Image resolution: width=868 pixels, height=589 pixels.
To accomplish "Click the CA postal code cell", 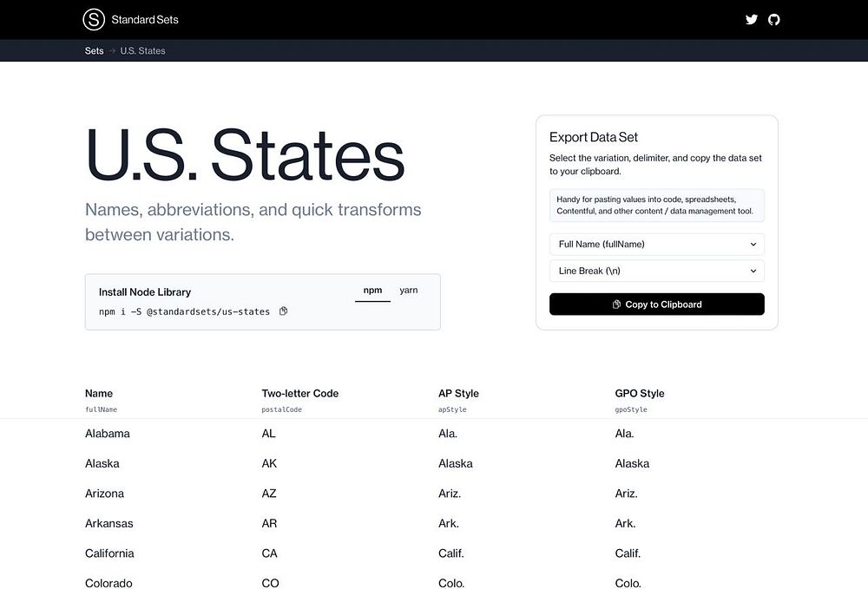I will tap(270, 553).
